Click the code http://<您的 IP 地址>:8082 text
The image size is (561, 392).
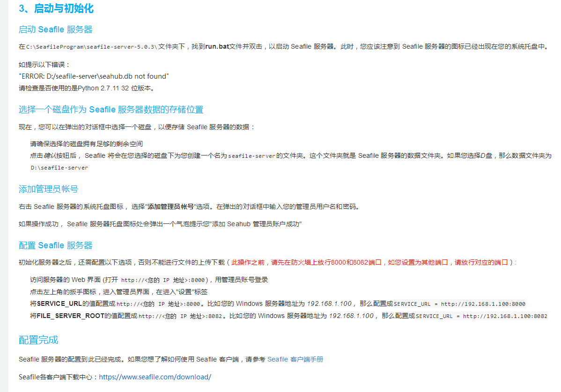(180, 316)
